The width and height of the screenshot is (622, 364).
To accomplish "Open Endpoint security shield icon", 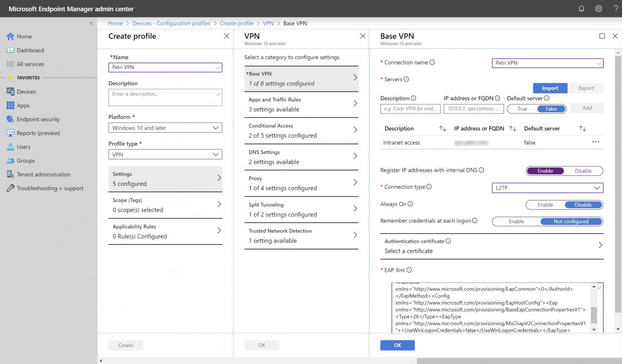I will point(10,119).
